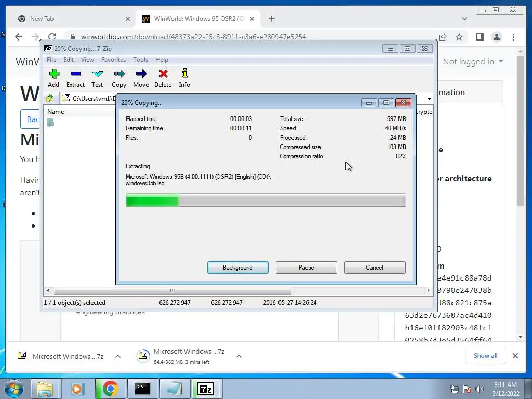Switch to the New Tab tab

pyautogui.click(x=73, y=19)
